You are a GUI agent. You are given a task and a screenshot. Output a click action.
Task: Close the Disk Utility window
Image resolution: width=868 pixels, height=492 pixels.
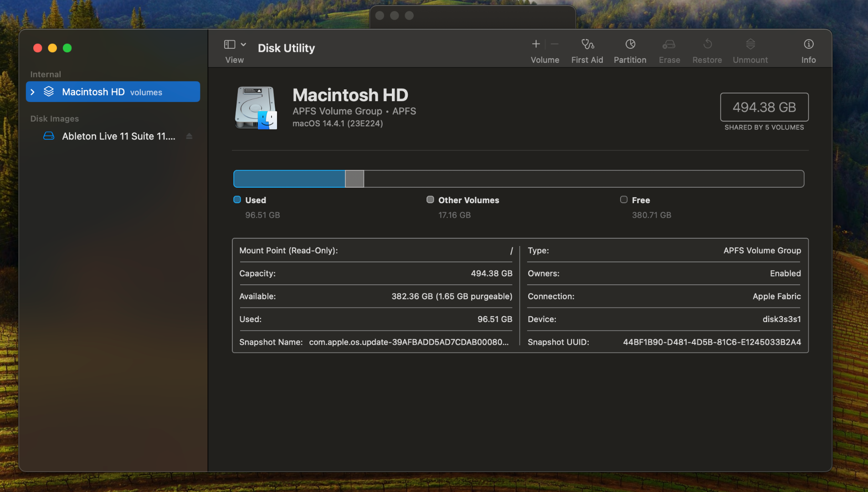[x=38, y=48]
